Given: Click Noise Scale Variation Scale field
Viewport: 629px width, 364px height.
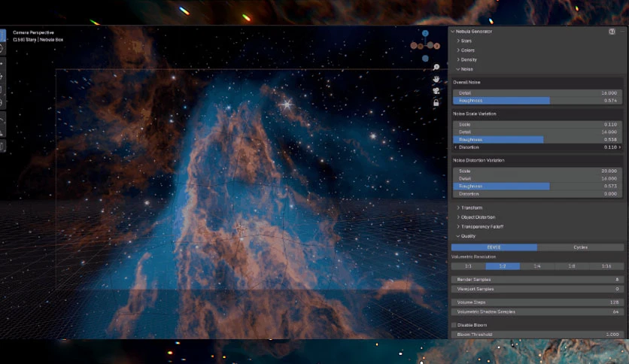Looking at the screenshot, I should [x=537, y=124].
